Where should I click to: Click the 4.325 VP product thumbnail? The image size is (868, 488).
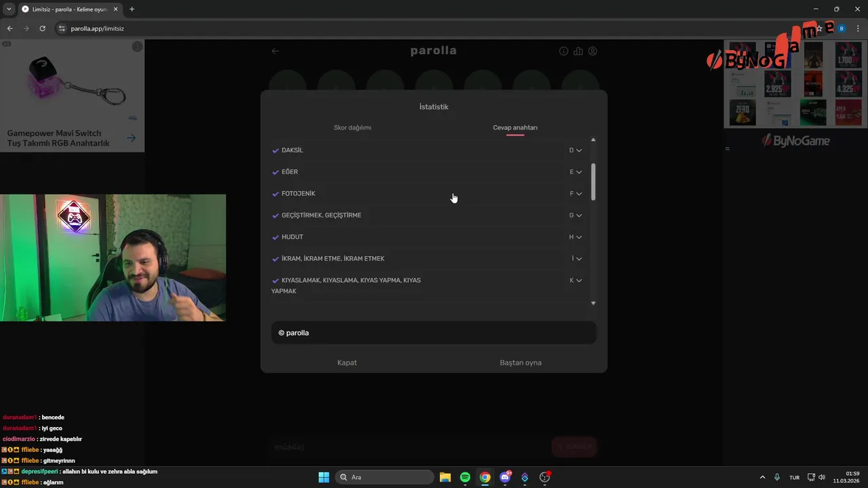848,84
